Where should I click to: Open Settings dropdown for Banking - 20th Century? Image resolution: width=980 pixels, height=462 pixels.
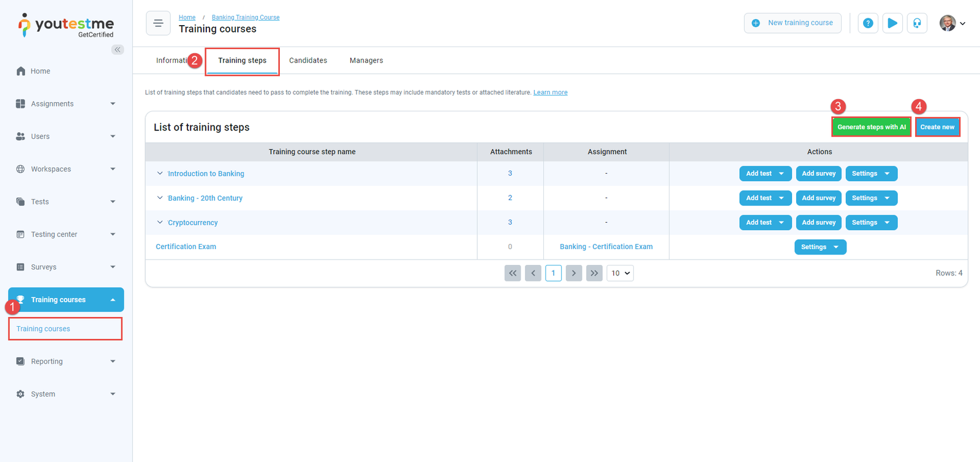872,198
